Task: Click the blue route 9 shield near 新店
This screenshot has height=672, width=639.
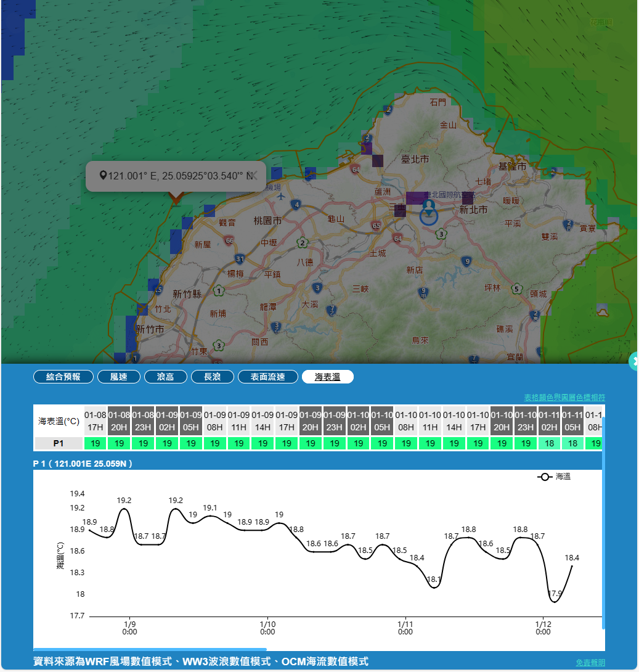Action: [466, 261]
